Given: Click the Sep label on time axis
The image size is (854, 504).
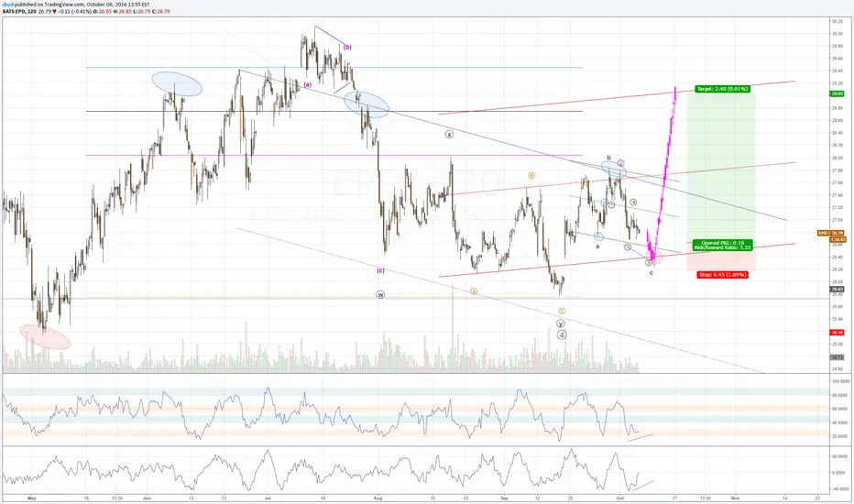Looking at the screenshot, I should click(x=504, y=498).
